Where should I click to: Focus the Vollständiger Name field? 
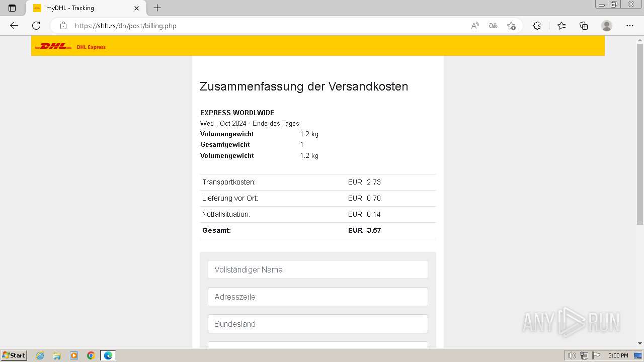[318, 269]
